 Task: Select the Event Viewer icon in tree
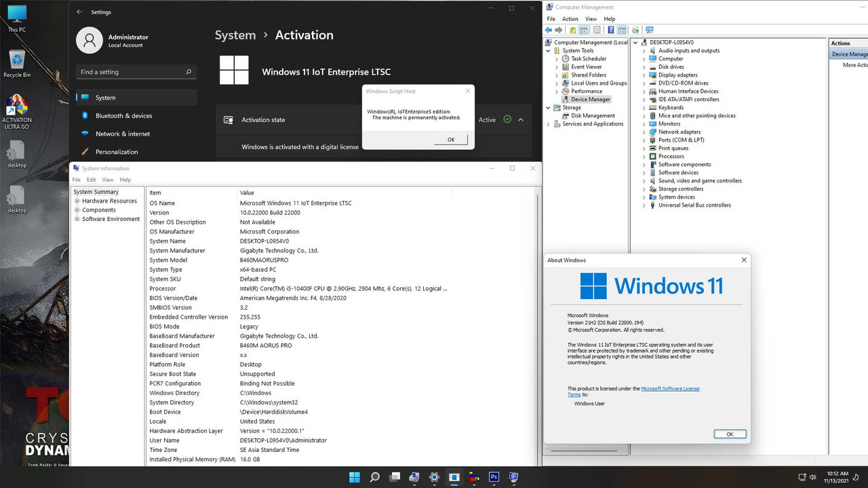click(566, 67)
